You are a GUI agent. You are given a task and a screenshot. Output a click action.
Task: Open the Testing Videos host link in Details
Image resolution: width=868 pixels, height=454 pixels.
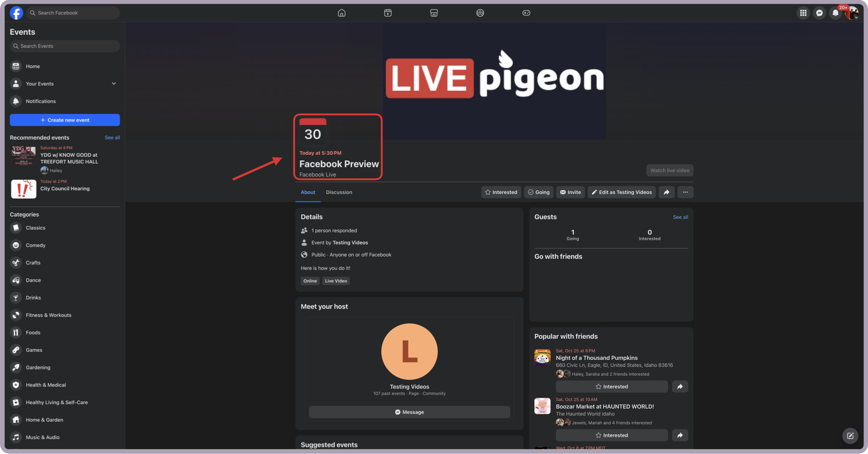[x=350, y=243]
